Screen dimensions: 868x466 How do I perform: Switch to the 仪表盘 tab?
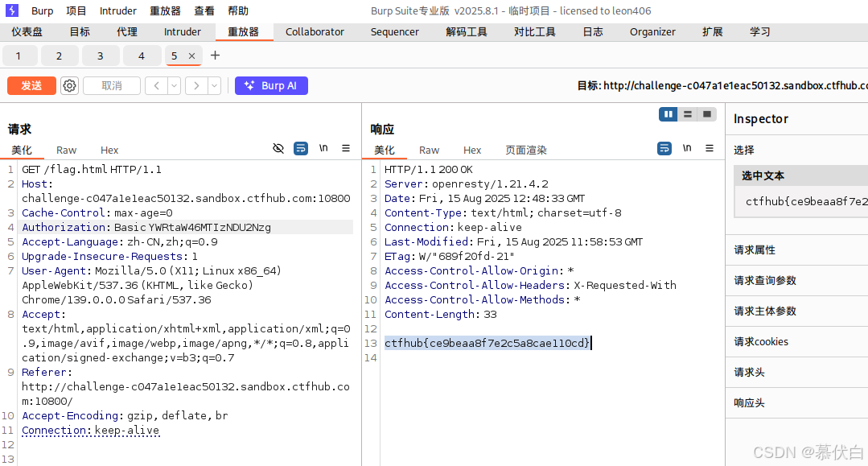27,32
